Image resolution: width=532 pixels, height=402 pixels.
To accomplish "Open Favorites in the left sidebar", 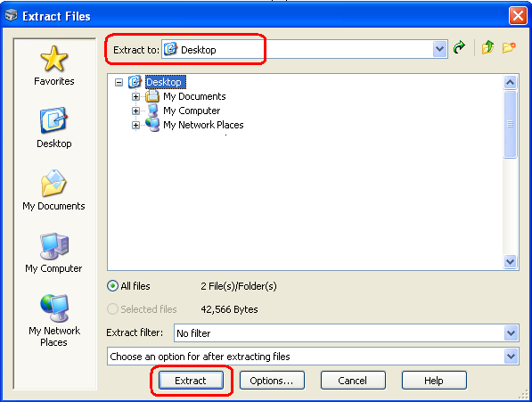I will (54, 65).
